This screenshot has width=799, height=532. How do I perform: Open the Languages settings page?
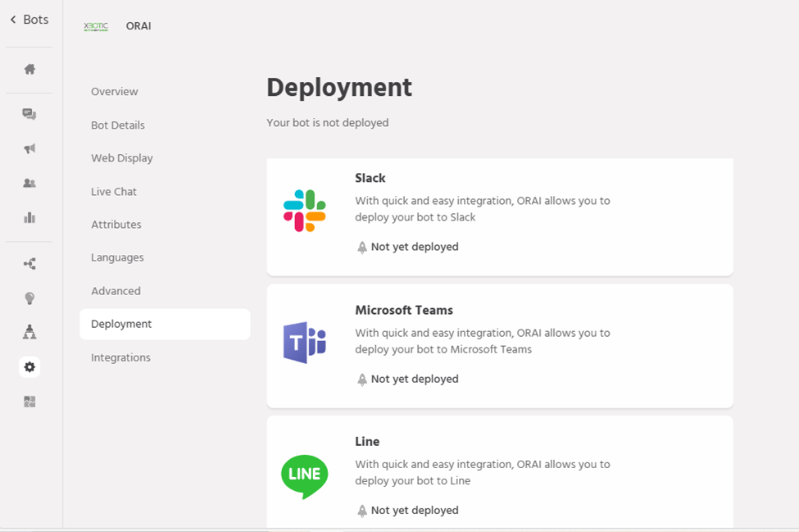click(x=117, y=257)
